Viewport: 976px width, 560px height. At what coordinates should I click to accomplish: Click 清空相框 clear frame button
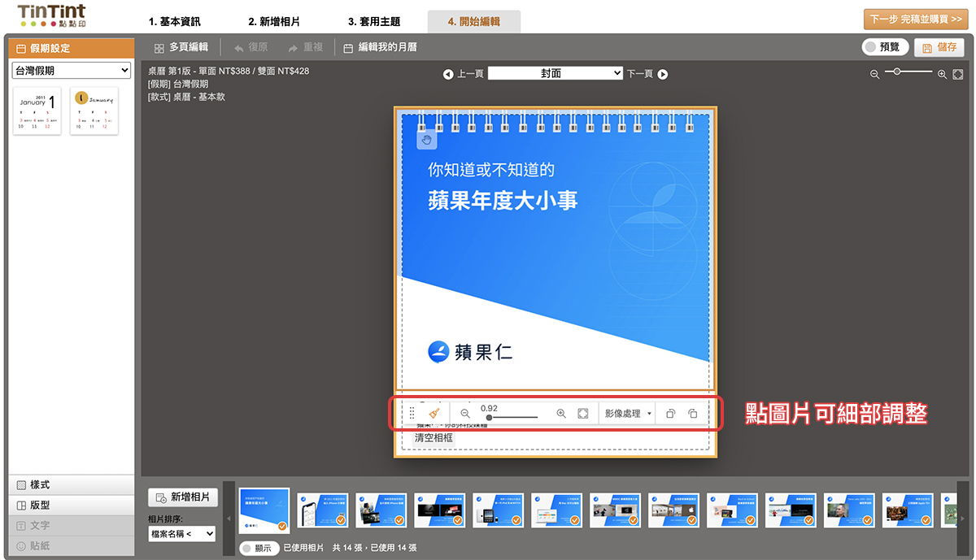[434, 438]
